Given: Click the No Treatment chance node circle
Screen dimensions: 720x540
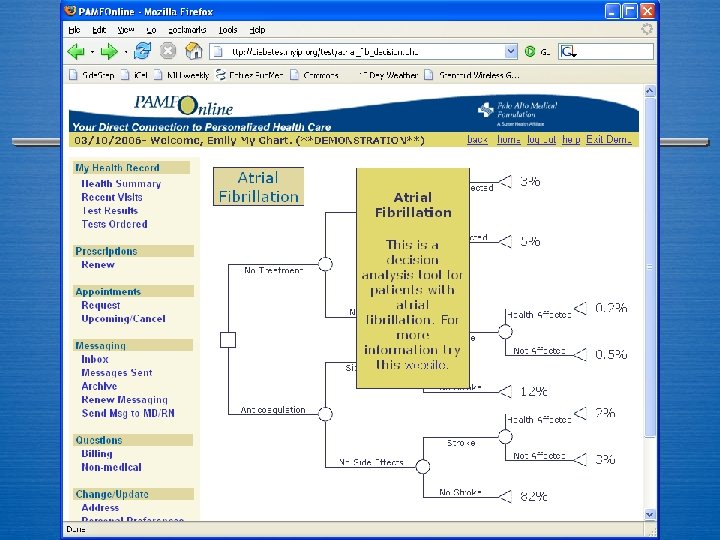Looking at the screenshot, I should [x=325, y=264].
